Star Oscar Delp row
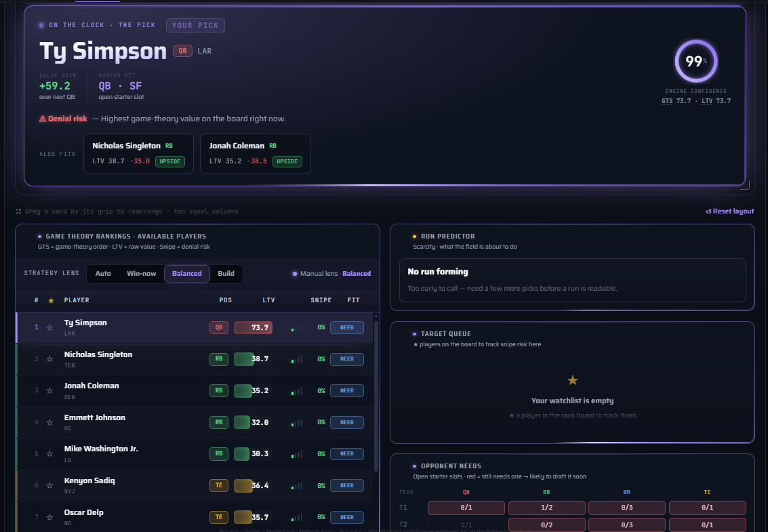The width and height of the screenshot is (768, 532). pos(49,517)
